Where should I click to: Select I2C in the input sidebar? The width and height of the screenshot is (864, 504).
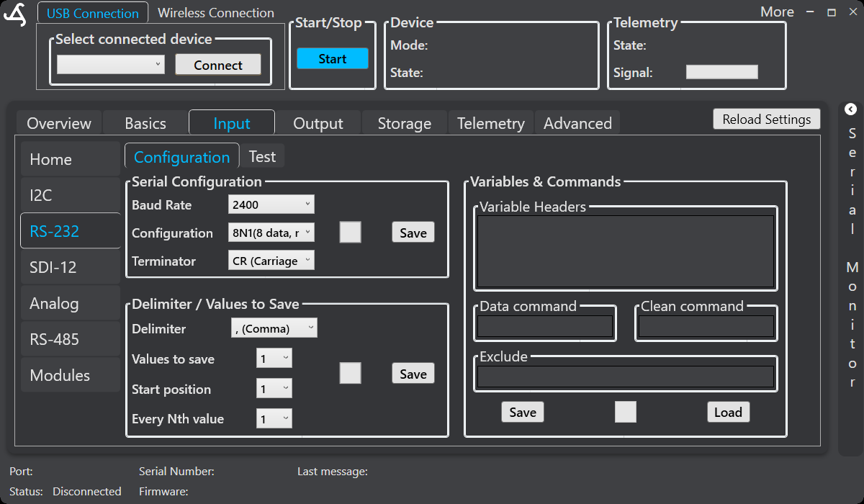(71, 195)
